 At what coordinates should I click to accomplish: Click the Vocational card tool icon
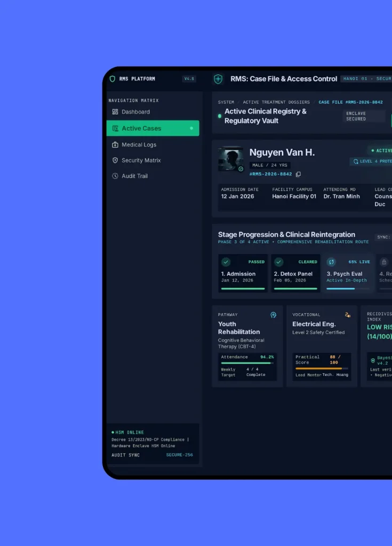pos(348,315)
